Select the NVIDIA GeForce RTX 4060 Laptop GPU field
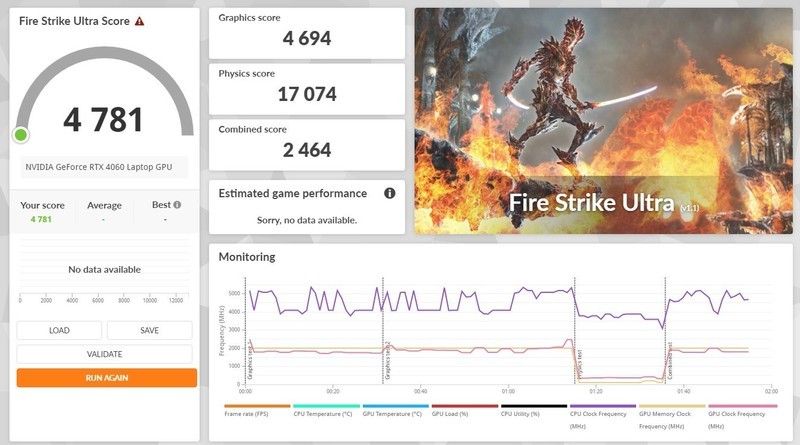Image resolution: width=800 pixels, height=445 pixels. 104,167
